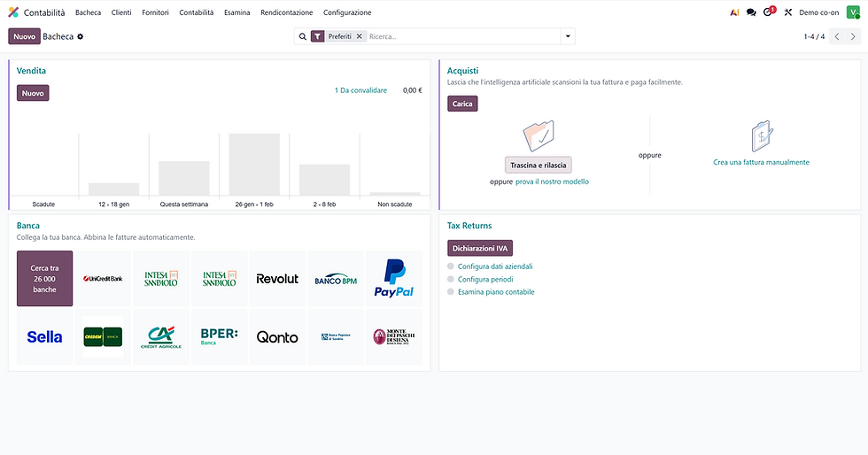Screen dimensions: 868x455
Task: Click the drag-and-drop folder illustration icon
Action: [x=539, y=135]
